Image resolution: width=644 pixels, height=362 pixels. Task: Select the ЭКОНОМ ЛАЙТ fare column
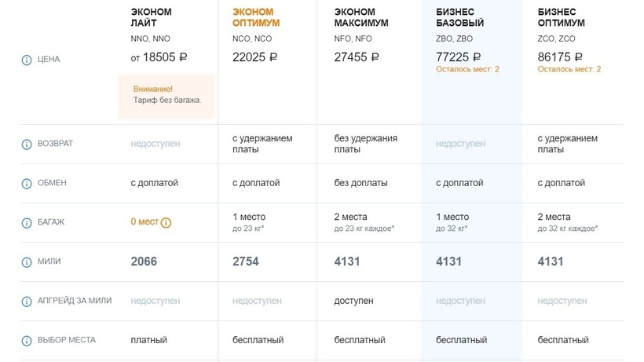[151, 17]
